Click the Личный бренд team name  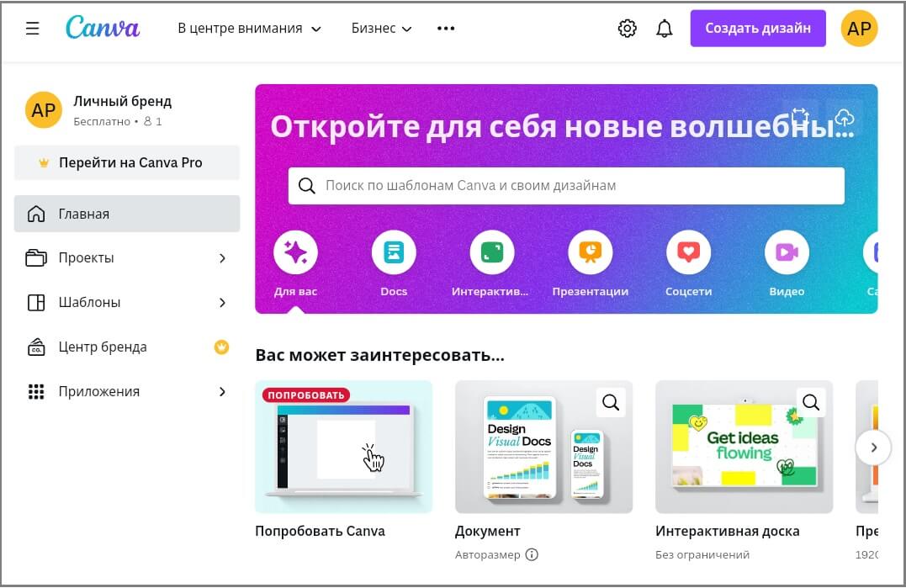pos(123,101)
